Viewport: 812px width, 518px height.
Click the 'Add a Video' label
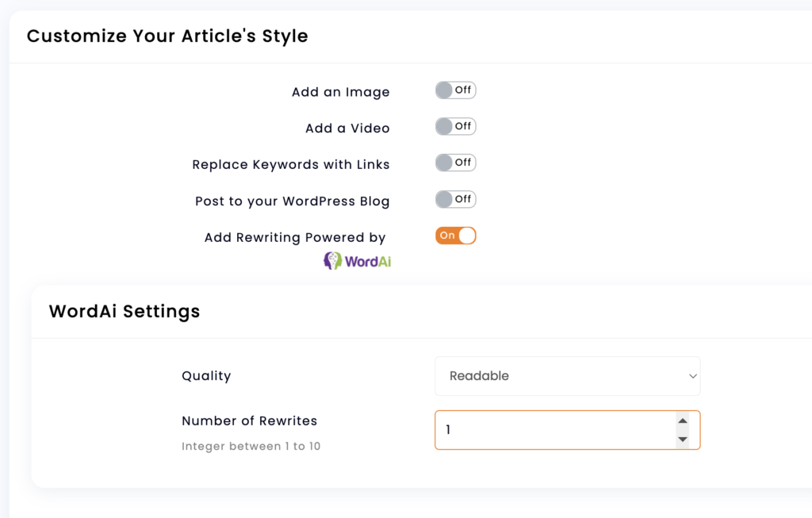coord(347,129)
